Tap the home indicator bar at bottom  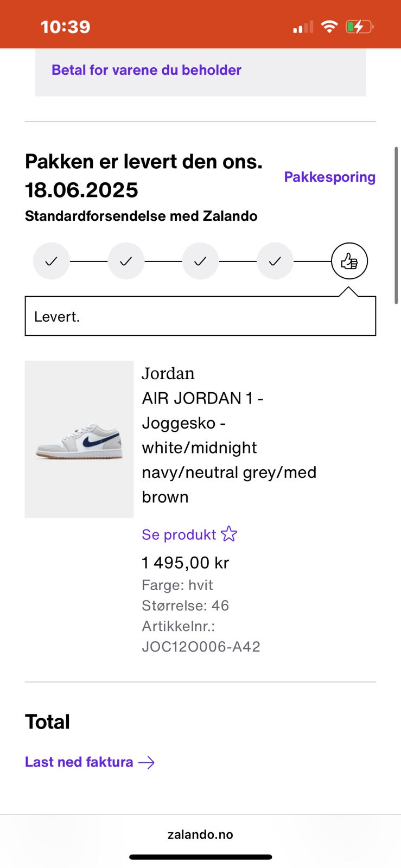point(200,857)
